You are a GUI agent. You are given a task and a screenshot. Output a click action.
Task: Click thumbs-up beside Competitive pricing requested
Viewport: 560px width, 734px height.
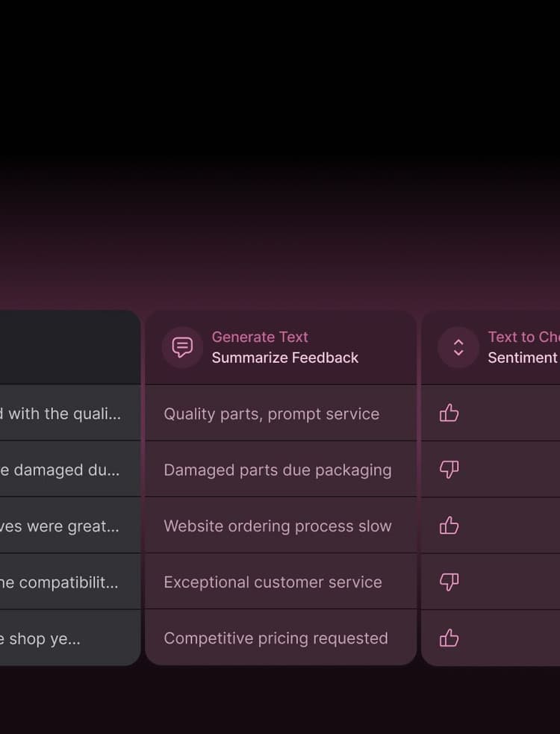click(449, 638)
